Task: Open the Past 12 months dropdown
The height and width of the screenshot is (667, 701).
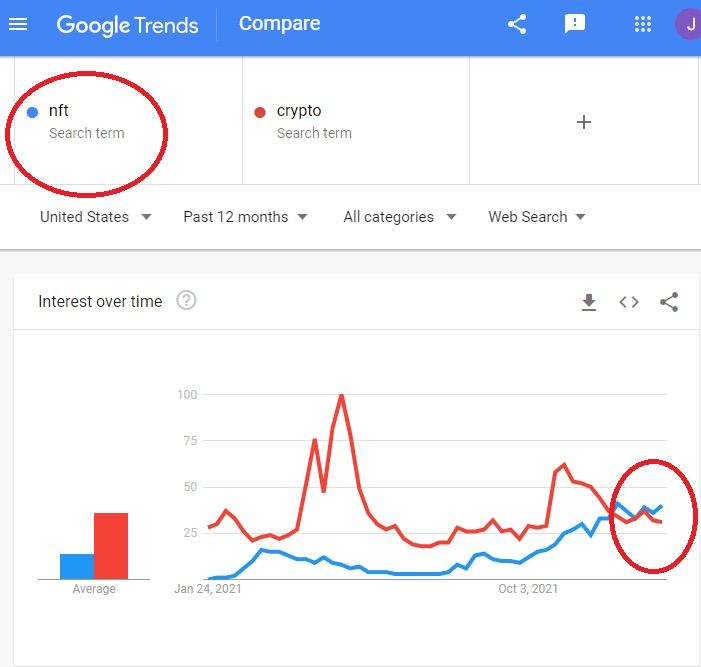Action: (245, 217)
